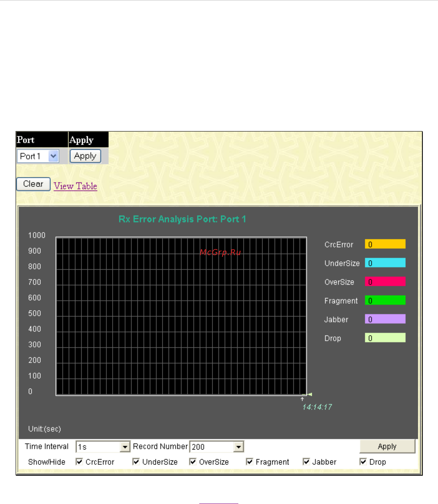Viewport: 438px width, 504px height.
Task: Open the View Table link
Action: coord(75,186)
